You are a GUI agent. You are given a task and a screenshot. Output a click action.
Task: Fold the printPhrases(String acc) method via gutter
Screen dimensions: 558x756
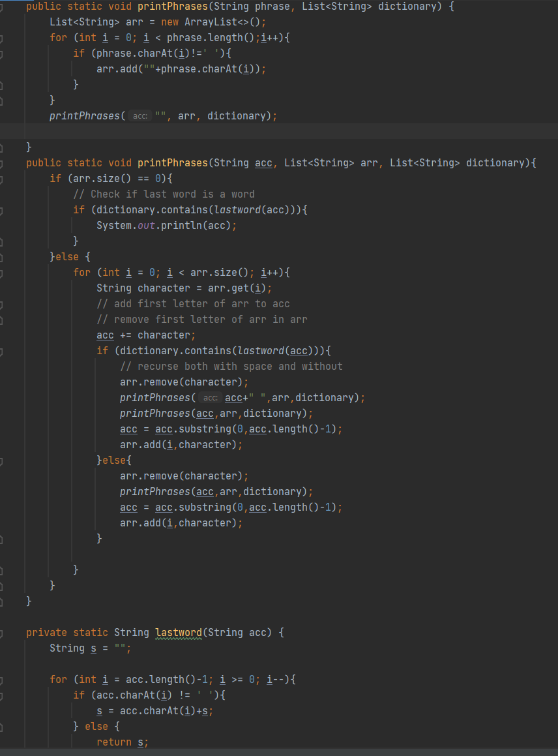click(x=2, y=163)
